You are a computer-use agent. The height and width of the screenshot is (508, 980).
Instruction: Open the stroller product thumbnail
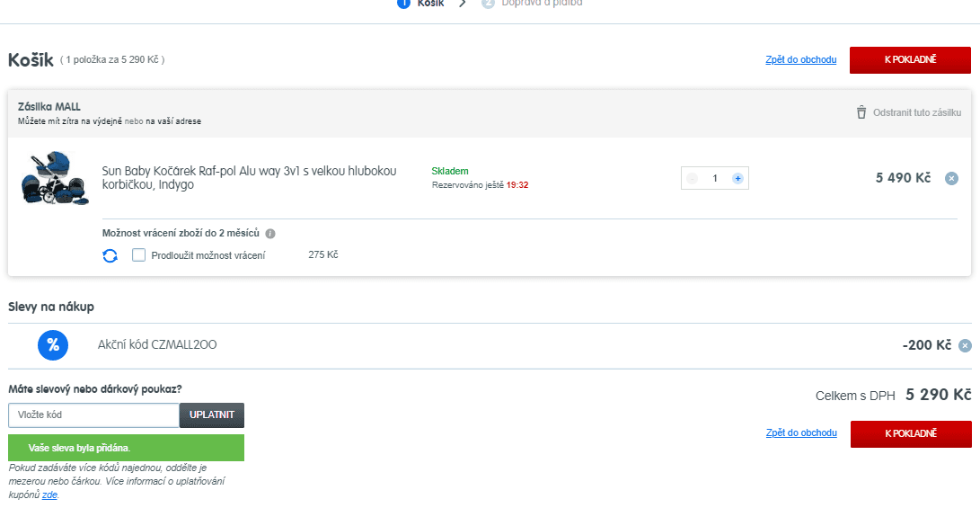point(55,178)
